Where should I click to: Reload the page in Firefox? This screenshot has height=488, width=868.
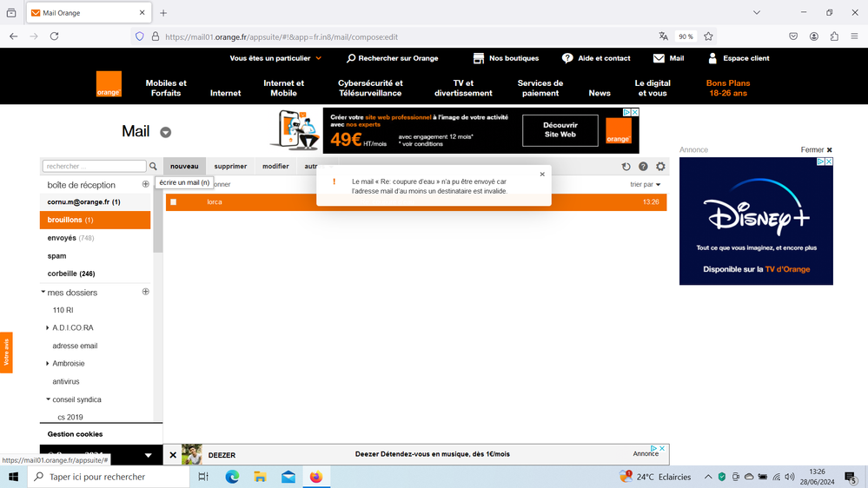pyautogui.click(x=54, y=36)
